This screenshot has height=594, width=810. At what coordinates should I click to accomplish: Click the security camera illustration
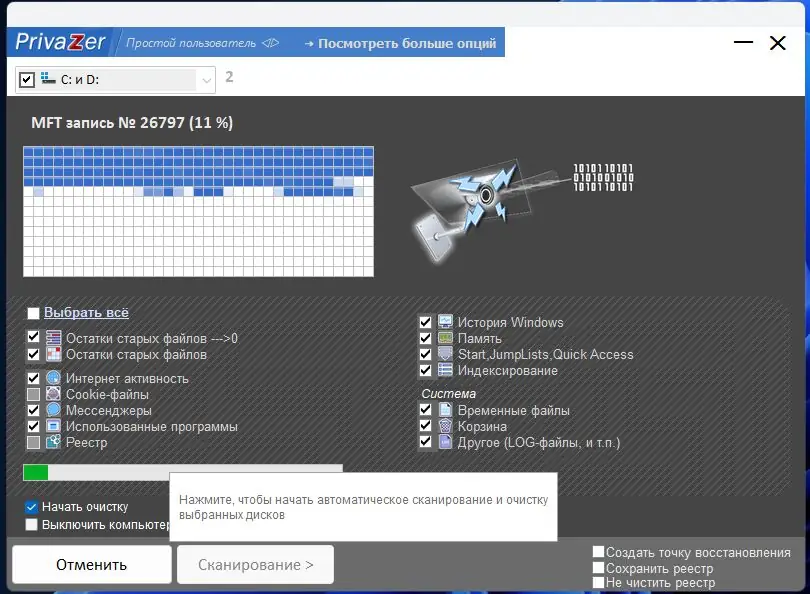click(473, 211)
